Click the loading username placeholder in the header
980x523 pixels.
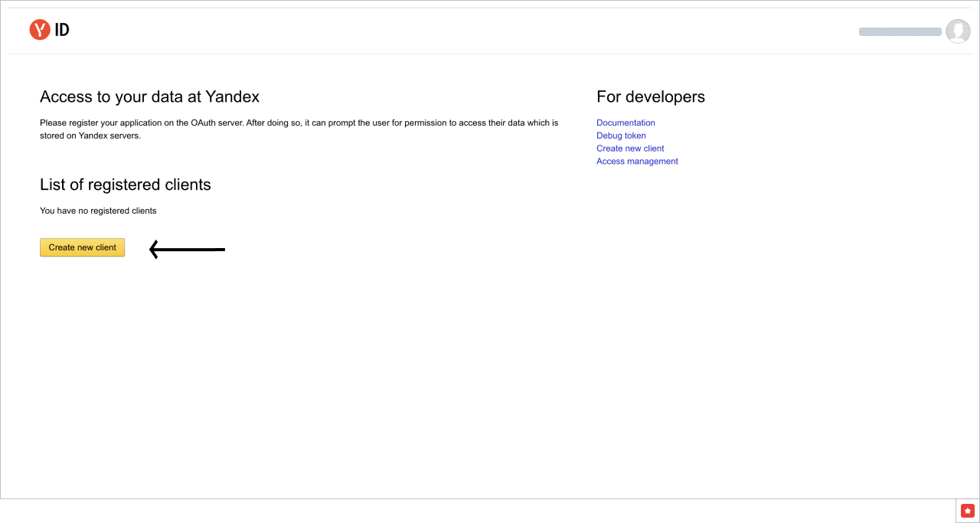click(x=900, y=31)
